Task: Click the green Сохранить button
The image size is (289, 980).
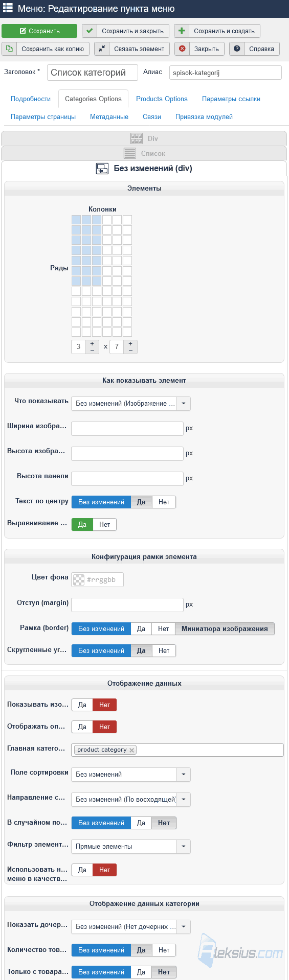Action: [39, 31]
